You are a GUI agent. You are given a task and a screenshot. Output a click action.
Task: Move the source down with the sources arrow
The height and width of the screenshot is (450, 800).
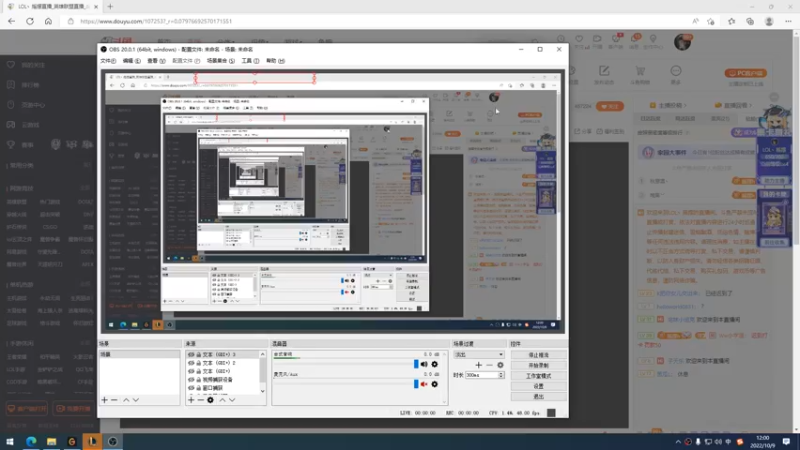pos(232,400)
